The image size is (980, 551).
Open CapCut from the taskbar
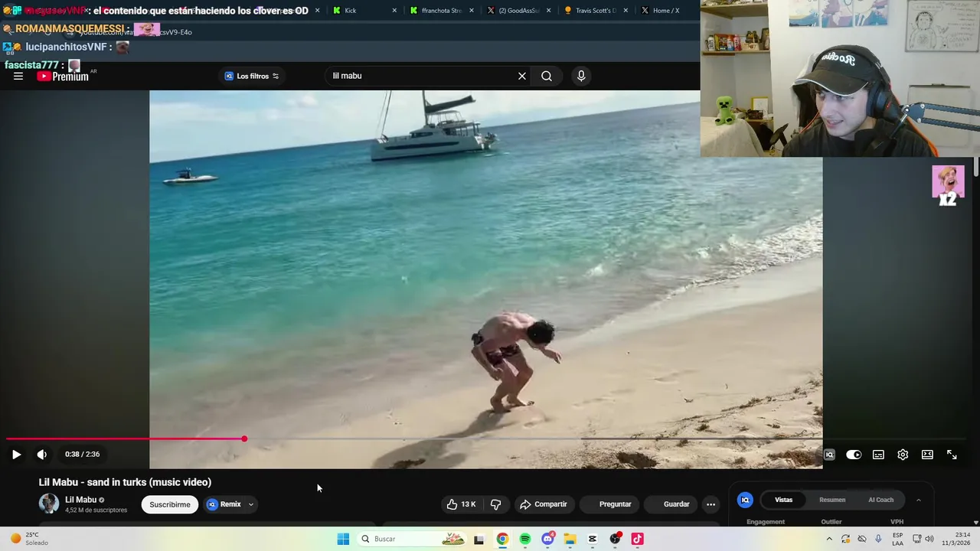(593, 539)
